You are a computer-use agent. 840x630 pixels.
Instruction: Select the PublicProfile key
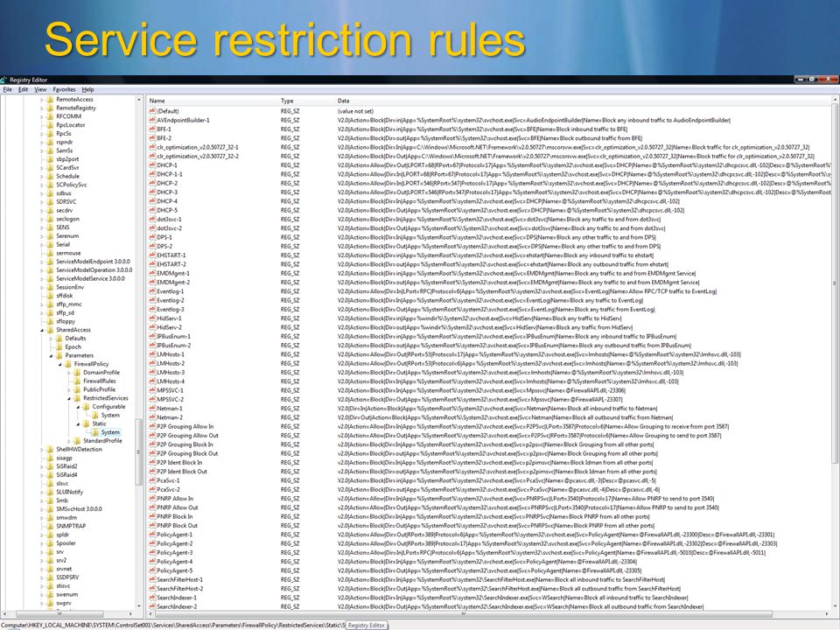click(99, 389)
